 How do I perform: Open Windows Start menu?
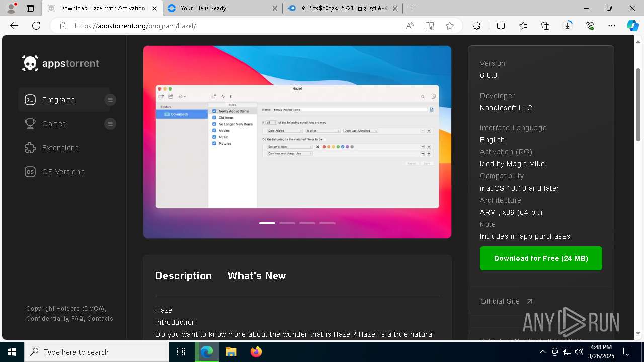(x=12, y=352)
